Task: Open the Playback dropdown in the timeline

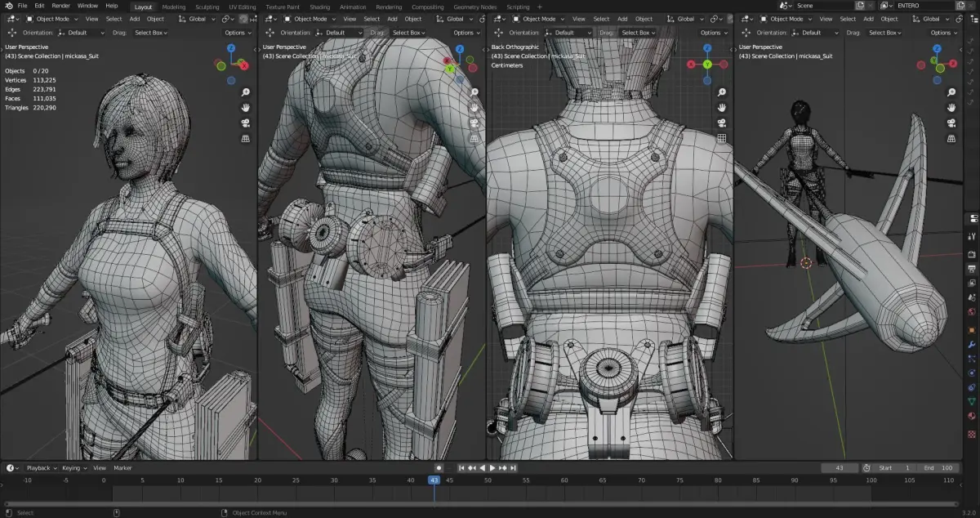Action: point(41,467)
